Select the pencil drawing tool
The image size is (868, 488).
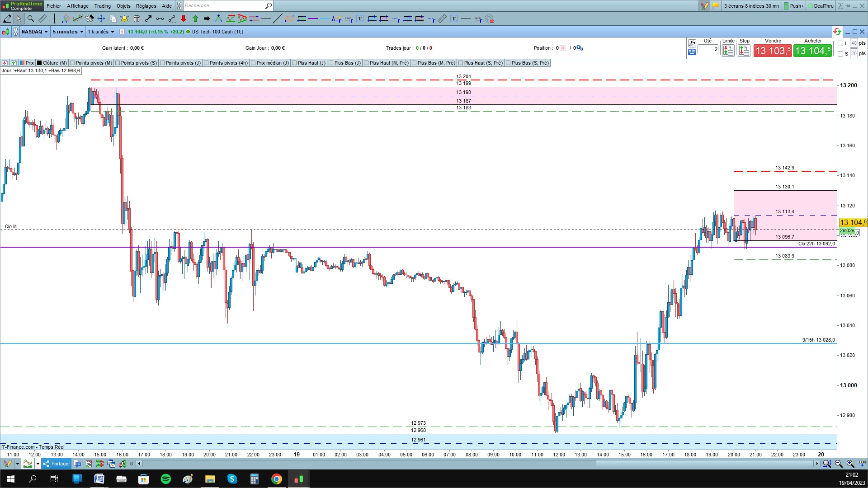click(7, 19)
